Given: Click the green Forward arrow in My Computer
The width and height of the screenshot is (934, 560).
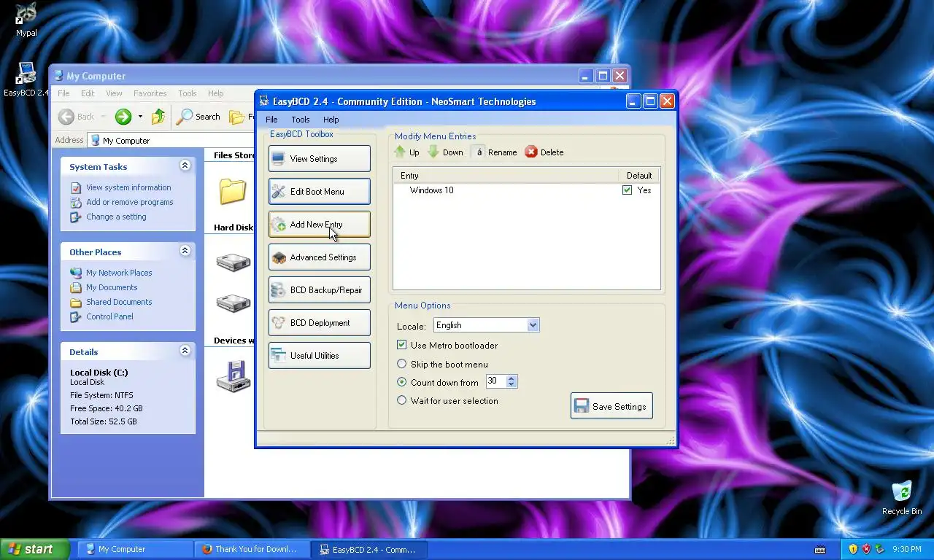Looking at the screenshot, I should [123, 117].
